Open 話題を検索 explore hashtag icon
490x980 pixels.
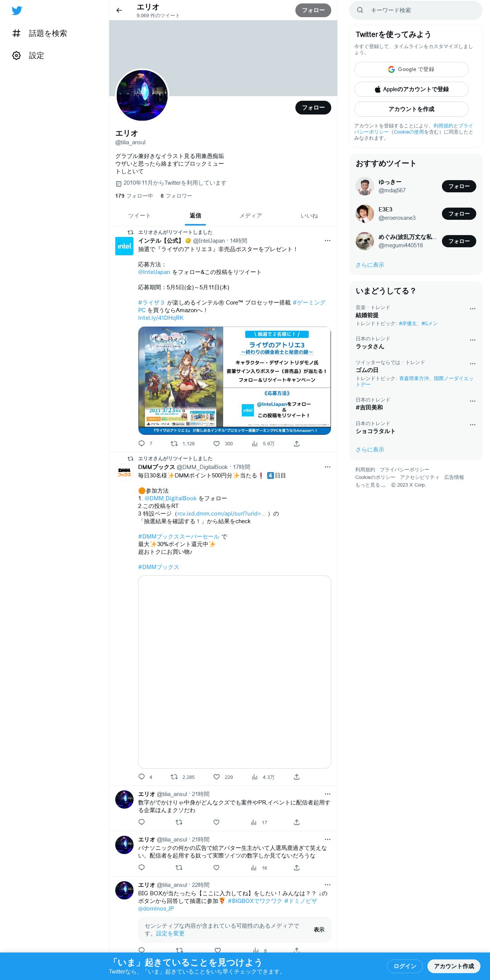point(16,33)
